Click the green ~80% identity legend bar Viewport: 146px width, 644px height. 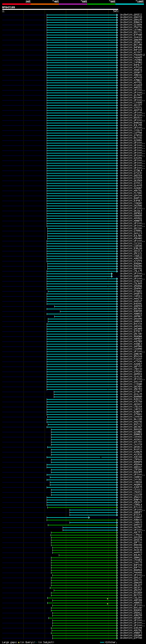point(101,4)
